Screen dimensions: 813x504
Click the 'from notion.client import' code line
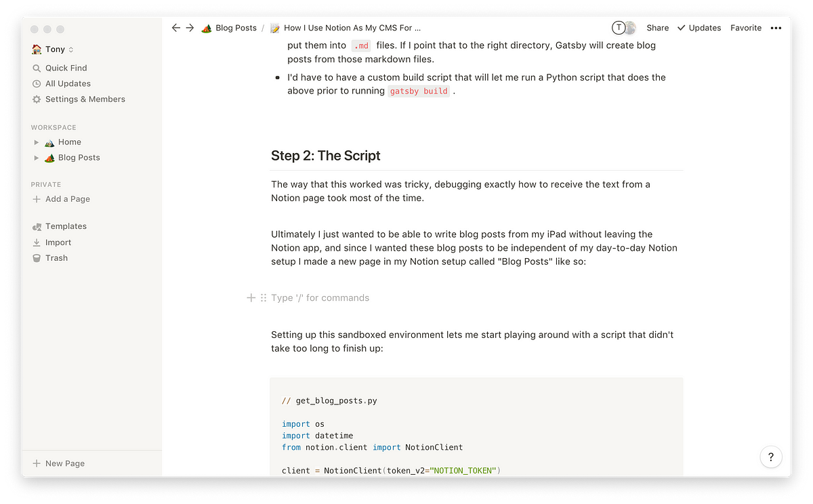click(x=373, y=447)
